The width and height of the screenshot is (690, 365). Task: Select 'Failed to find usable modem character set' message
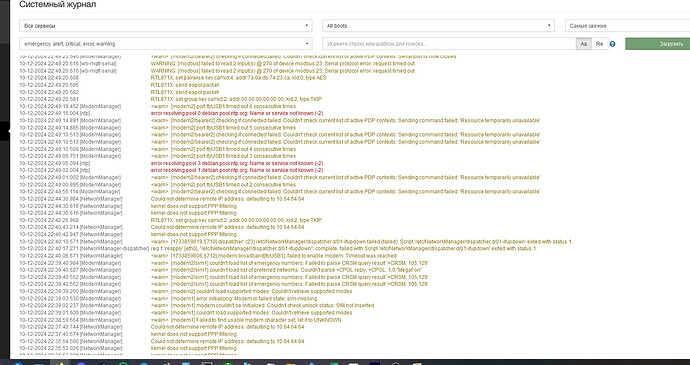(246, 320)
